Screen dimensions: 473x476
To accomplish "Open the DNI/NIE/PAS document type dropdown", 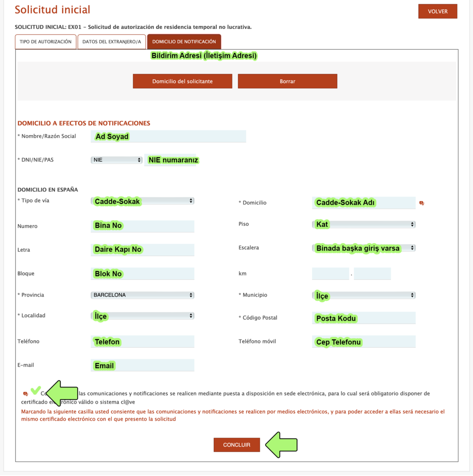I will [116, 160].
